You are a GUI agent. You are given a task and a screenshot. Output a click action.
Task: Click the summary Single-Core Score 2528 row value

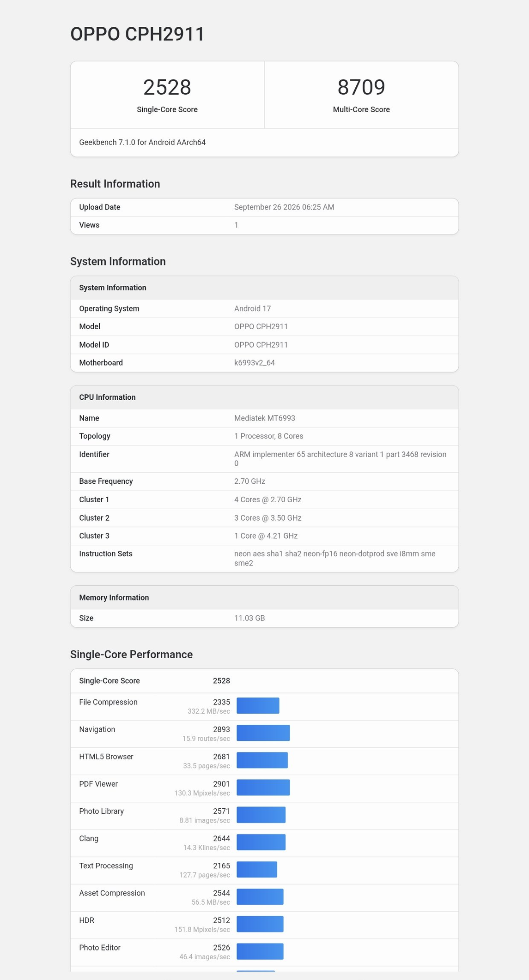pyautogui.click(x=221, y=681)
